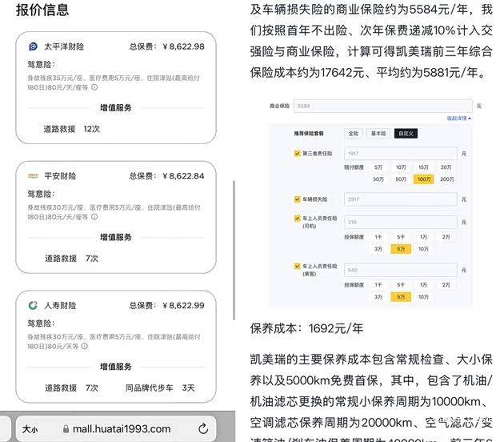Open the 大小 text size control
The width and height of the screenshot is (504, 442).
click(30, 428)
